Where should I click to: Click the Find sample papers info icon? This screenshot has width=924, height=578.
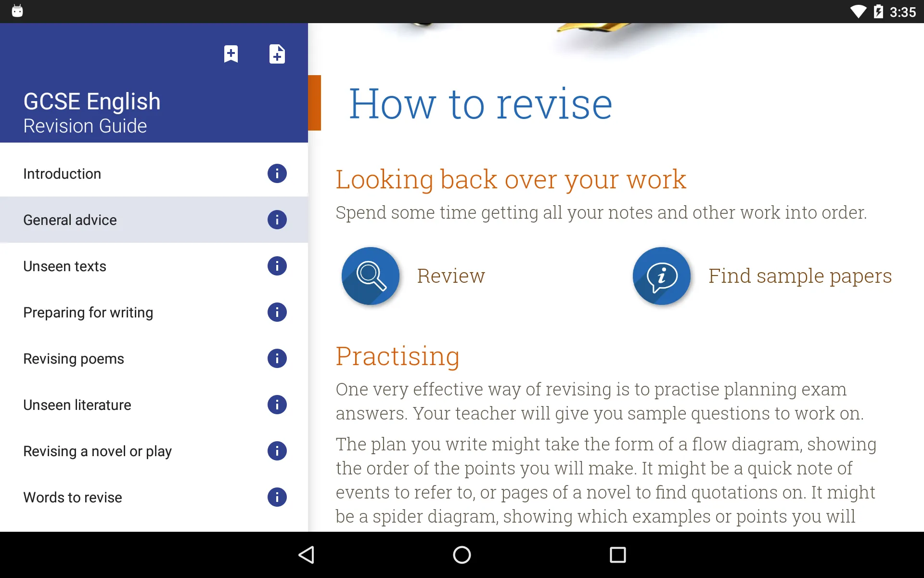661,275
